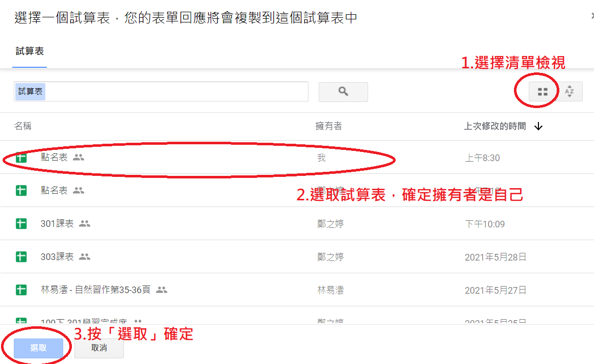Click modified time 上午8:30
This screenshot has height=364, width=594.
coord(482,158)
